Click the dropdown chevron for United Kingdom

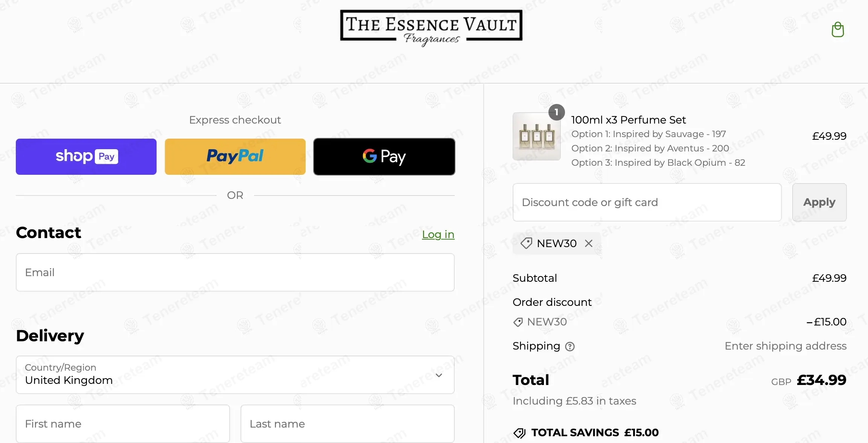pyautogui.click(x=439, y=375)
